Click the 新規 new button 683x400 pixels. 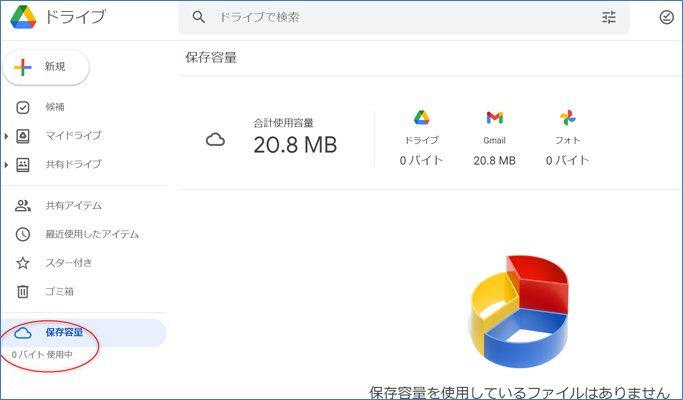pos(46,67)
